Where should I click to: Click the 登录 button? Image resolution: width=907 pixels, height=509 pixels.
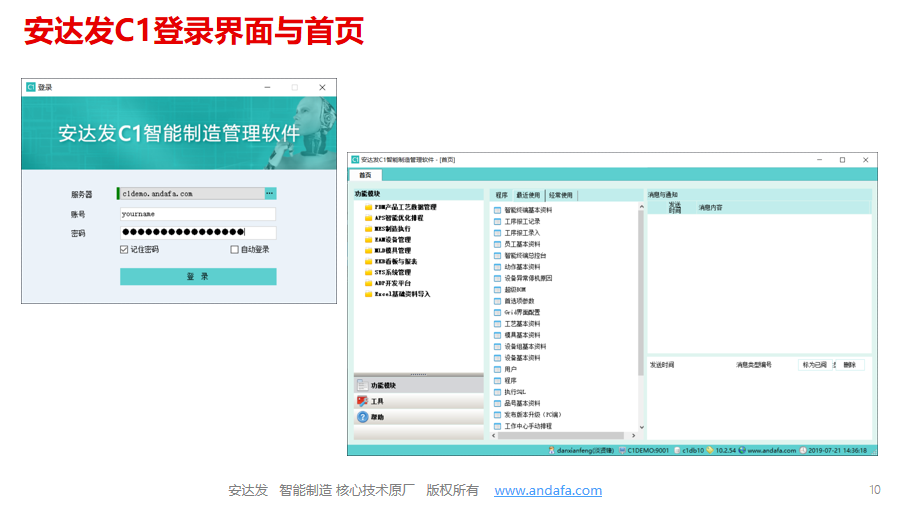pyautogui.click(x=198, y=276)
